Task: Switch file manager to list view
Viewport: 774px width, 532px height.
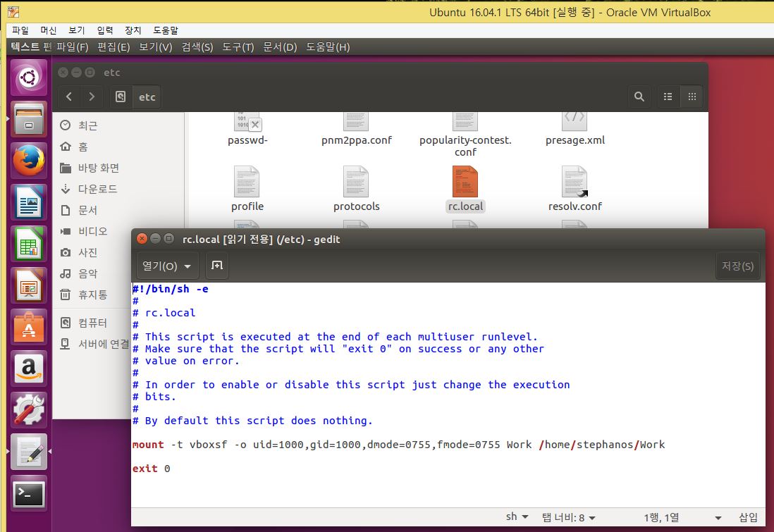Action: click(x=668, y=97)
